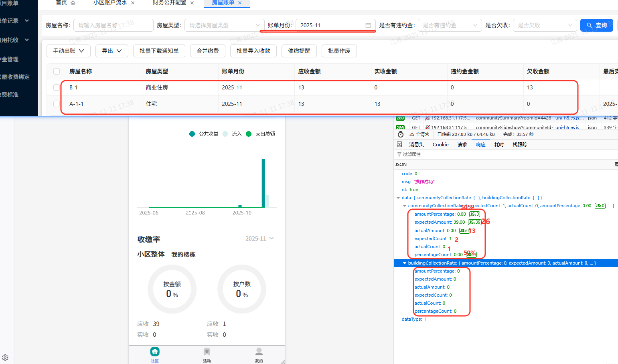Check the checkbox for row A-1-1
This screenshot has height=364, width=618.
(57, 103)
